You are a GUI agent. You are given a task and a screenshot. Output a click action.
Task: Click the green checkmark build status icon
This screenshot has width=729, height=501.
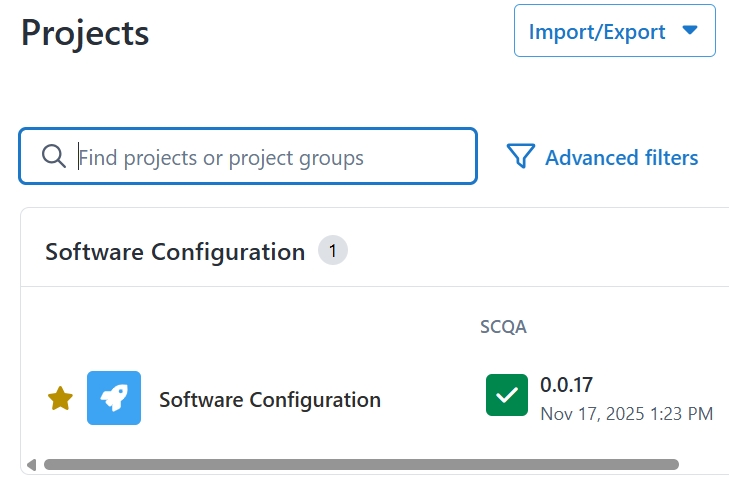(507, 395)
